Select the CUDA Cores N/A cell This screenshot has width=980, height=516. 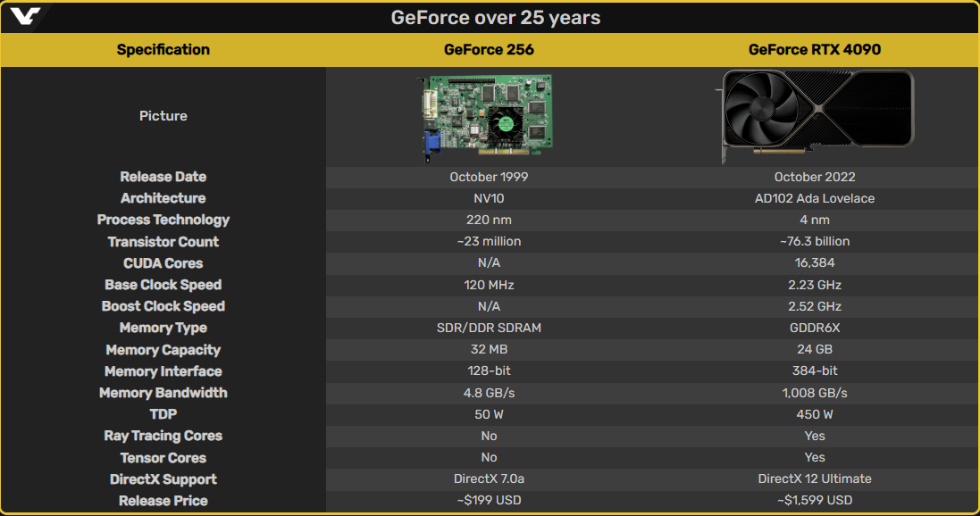(489, 263)
